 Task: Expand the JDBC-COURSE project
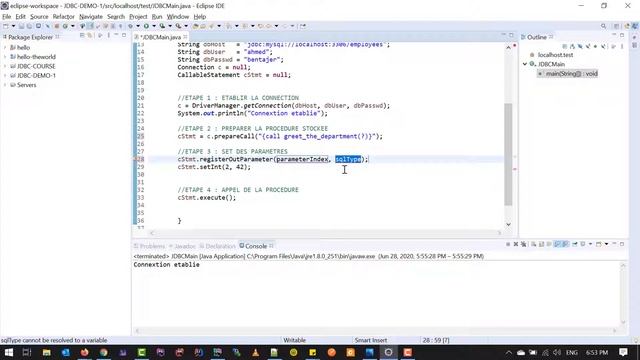coord(5,66)
